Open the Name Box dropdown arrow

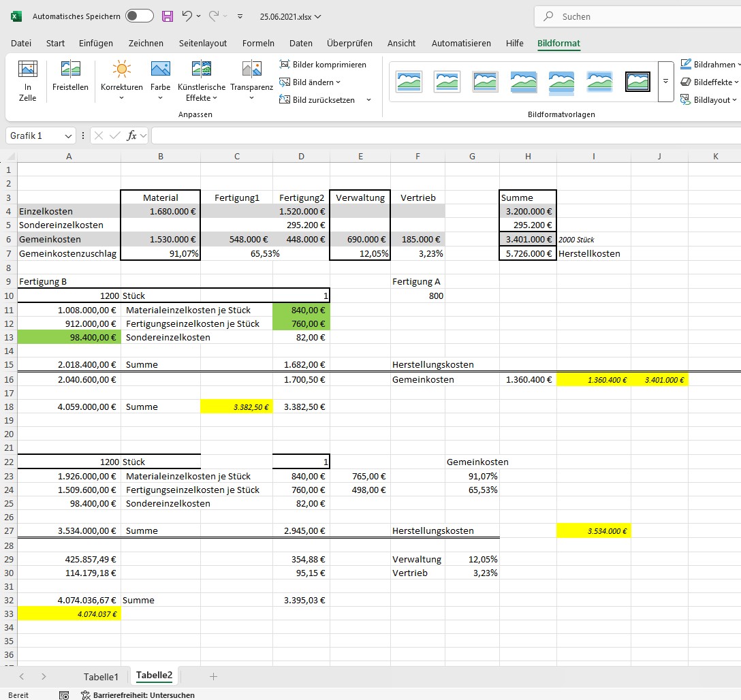(x=67, y=136)
